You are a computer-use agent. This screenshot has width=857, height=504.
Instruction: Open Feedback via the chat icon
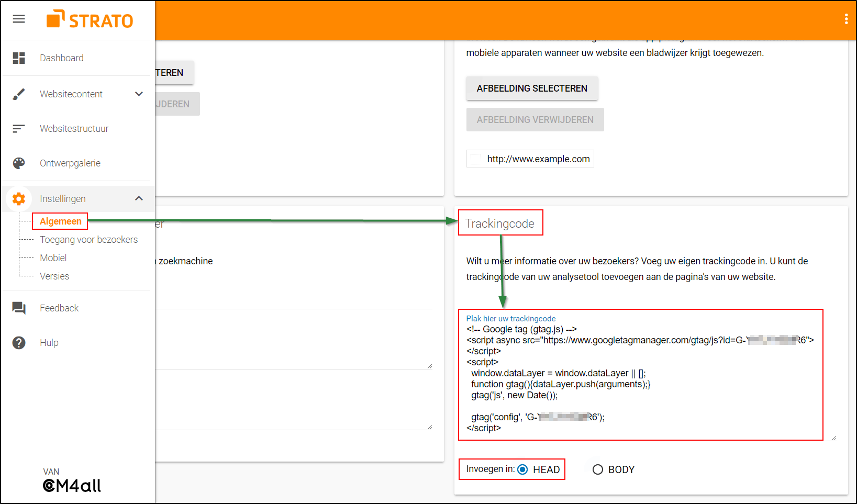pos(19,308)
